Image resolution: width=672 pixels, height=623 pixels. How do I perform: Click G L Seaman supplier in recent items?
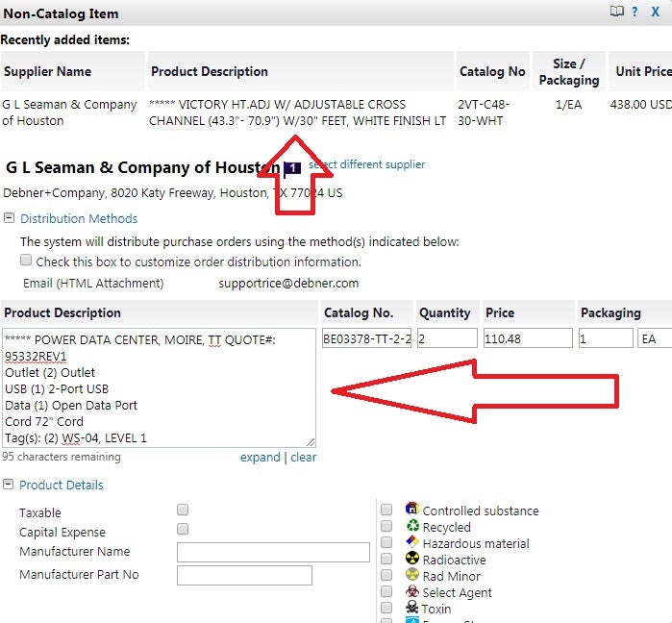click(x=69, y=112)
